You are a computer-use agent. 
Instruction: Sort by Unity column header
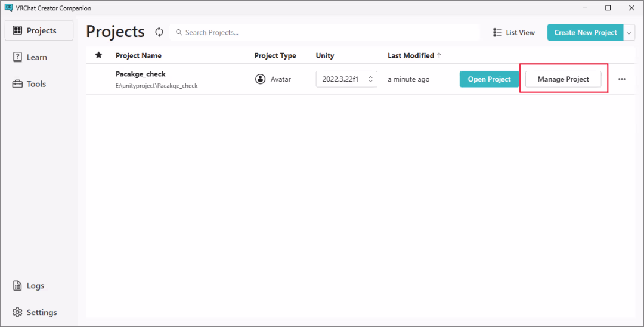pos(325,55)
